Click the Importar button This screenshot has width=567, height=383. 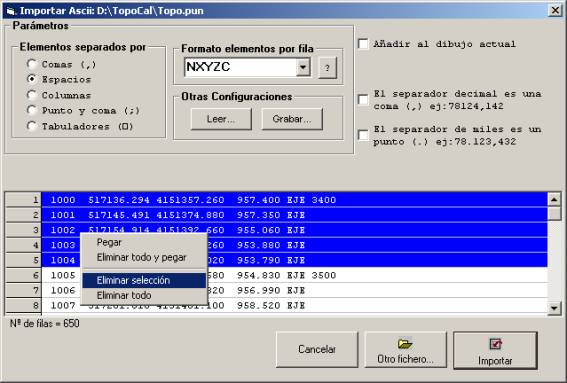[495, 350]
